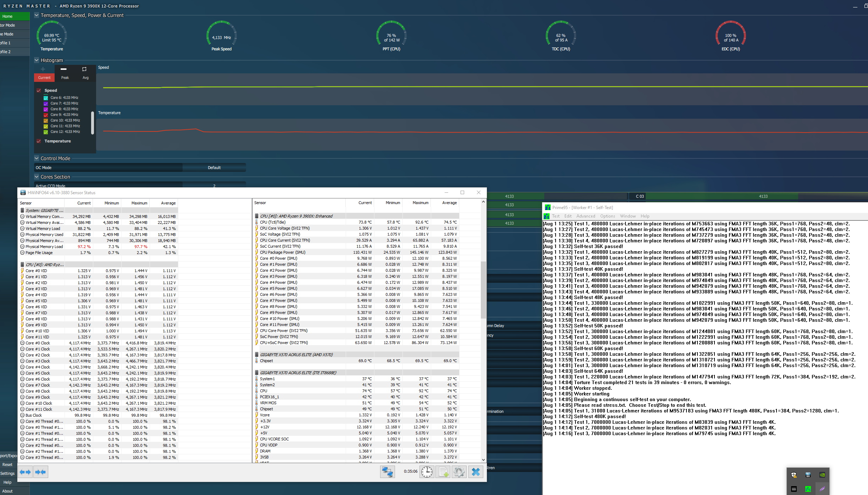The height and width of the screenshot is (495, 868).
Task: Select Peak histogram mode button
Action: (x=65, y=78)
